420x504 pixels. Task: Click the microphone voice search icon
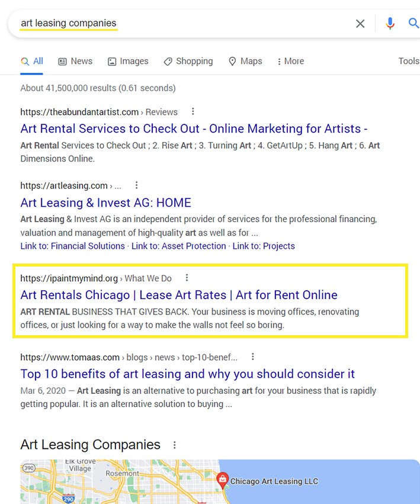pyautogui.click(x=390, y=24)
